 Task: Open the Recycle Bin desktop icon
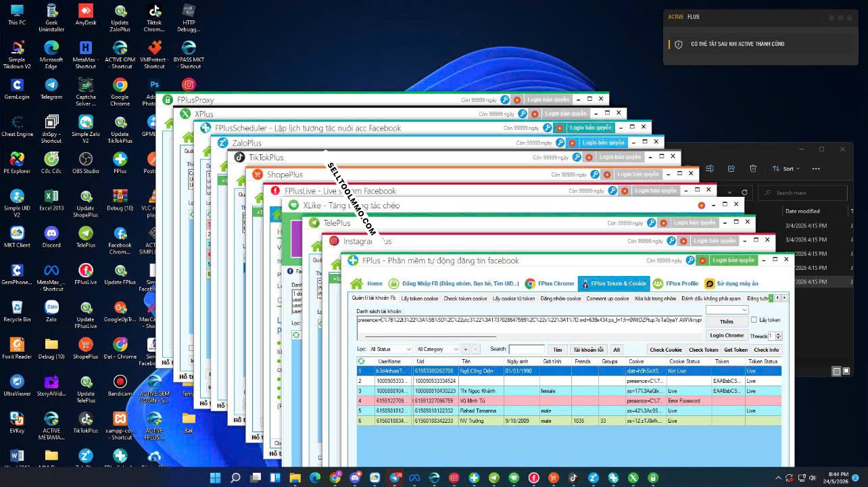click(17, 311)
